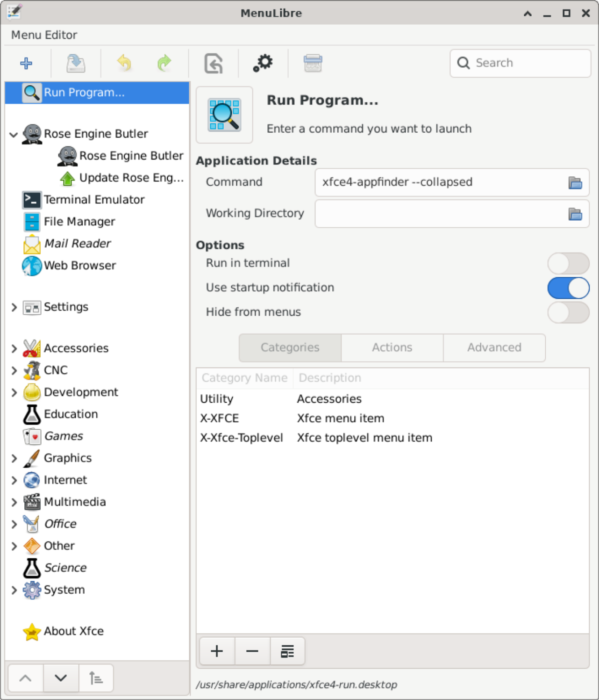Expand the System category
Screen dimensions: 599x700
pos(14,590)
